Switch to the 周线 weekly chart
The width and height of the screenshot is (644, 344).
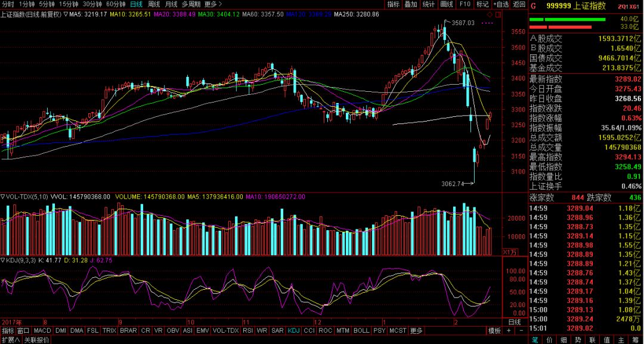coord(154,4)
